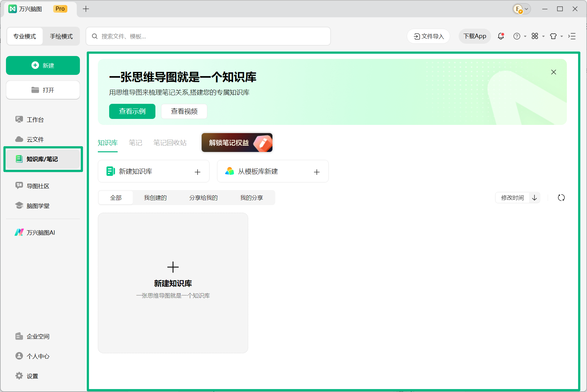
Task: Open new tab with plus icon
Action: coord(86,9)
